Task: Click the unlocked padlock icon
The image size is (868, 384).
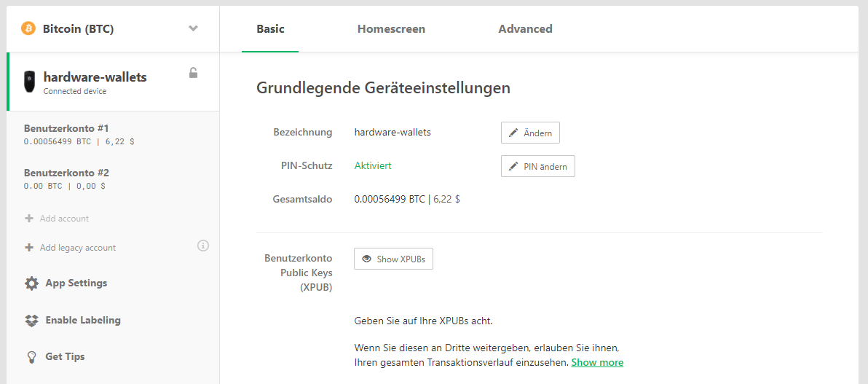Action: pyautogui.click(x=193, y=73)
